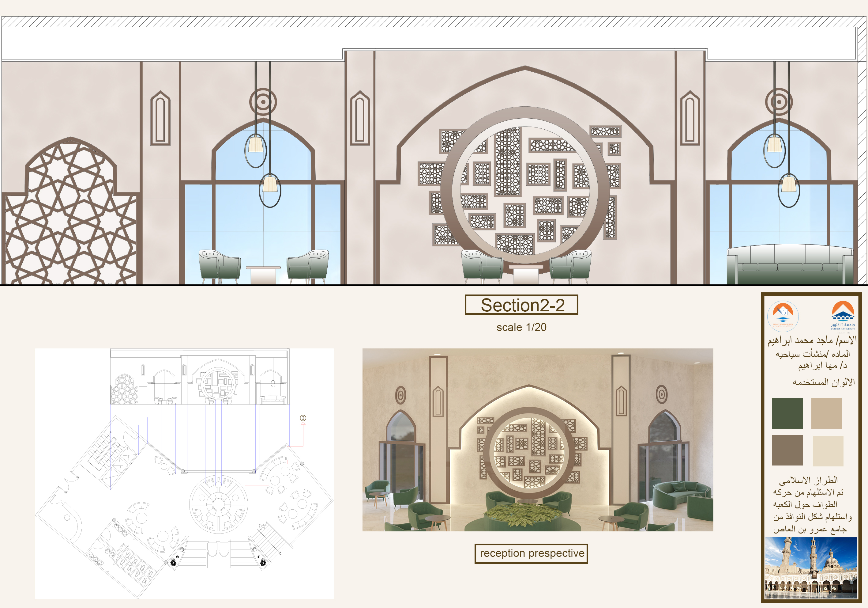Click the reception prespective label box
Image resolution: width=868 pixels, height=608 pixels.
531,553
